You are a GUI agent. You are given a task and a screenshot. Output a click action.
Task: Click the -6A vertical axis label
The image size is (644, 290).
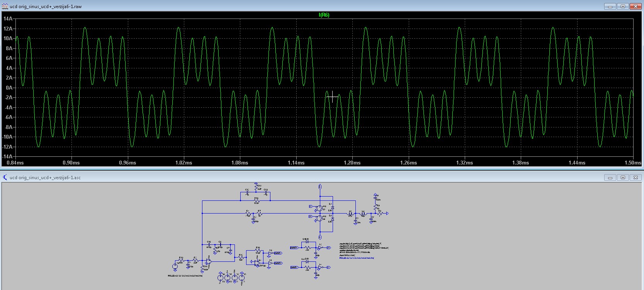[x=8, y=117]
